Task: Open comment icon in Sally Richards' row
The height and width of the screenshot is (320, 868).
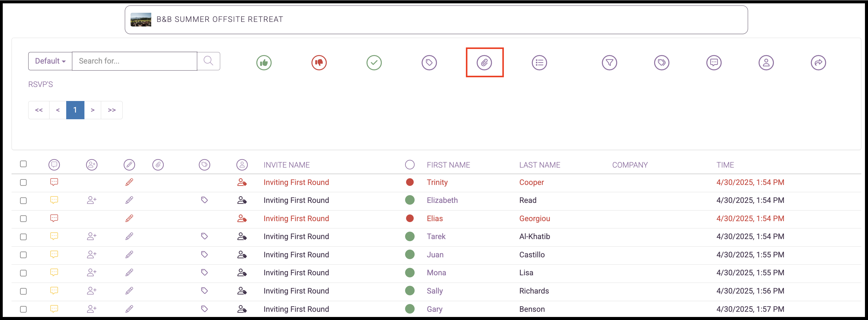Action: pyautogui.click(x=54, y=290)
